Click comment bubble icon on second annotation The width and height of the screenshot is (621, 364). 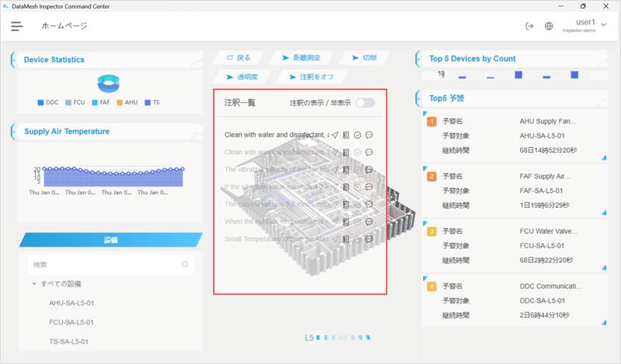(x=369, y=152)
